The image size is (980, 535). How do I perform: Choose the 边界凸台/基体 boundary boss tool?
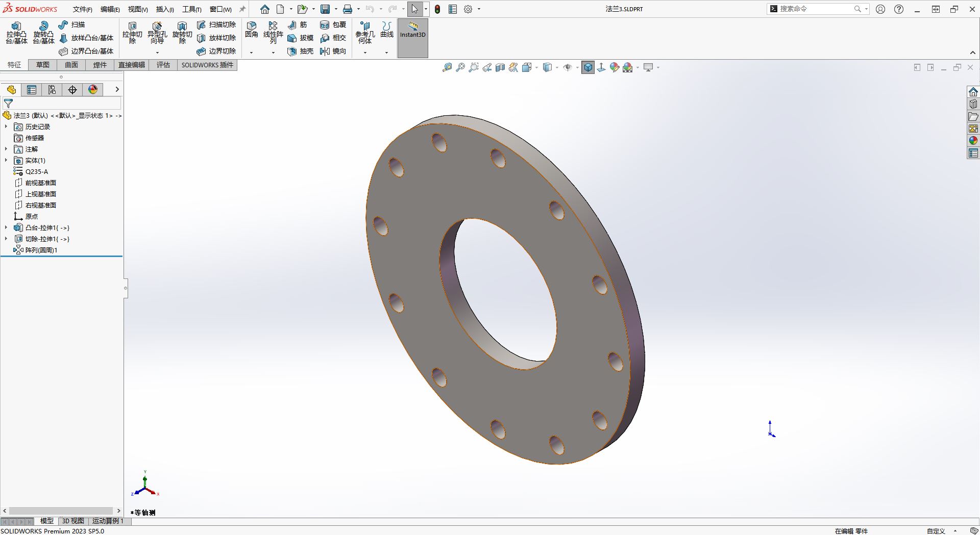pyautogui.click(x=86, y=51)
